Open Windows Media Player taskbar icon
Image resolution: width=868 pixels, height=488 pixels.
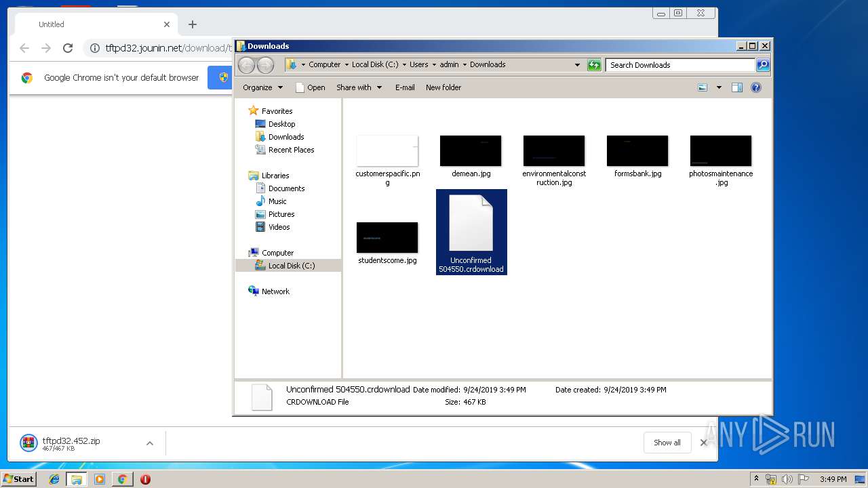coord(100,479)
